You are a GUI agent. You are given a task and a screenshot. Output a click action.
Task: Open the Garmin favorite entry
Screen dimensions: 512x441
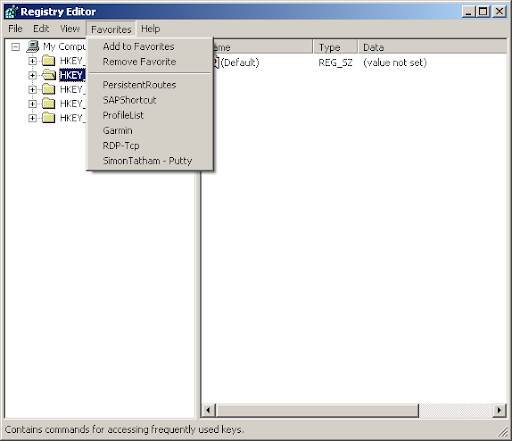(118, 130)
